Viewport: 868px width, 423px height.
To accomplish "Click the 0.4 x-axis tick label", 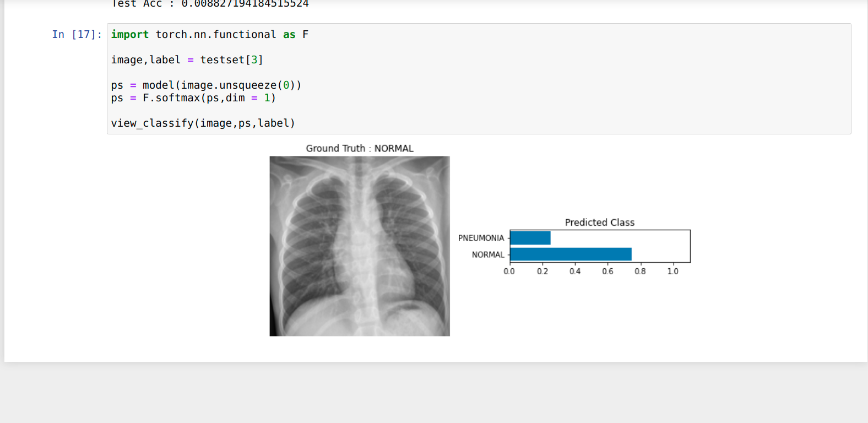I will 575,272.
